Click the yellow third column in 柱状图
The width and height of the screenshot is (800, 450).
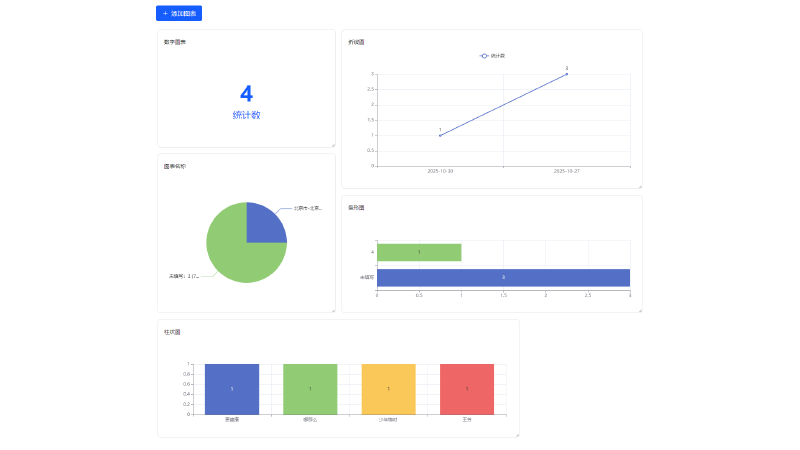(388, 389)
